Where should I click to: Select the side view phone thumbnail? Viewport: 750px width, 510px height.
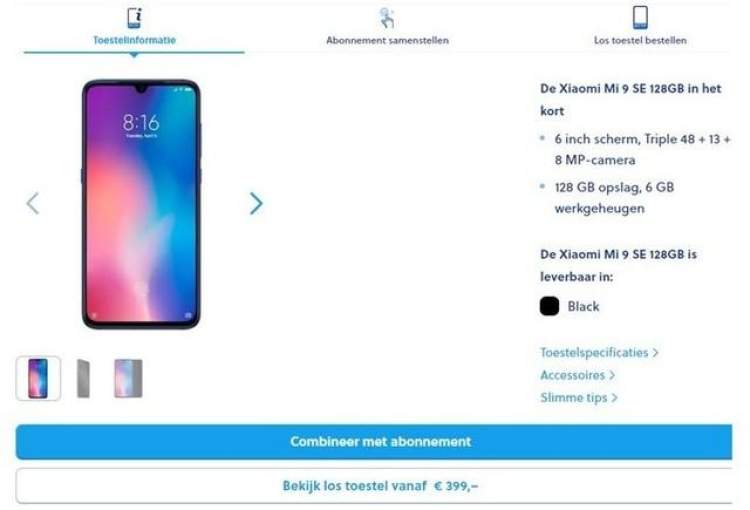(x=83, y=378)
